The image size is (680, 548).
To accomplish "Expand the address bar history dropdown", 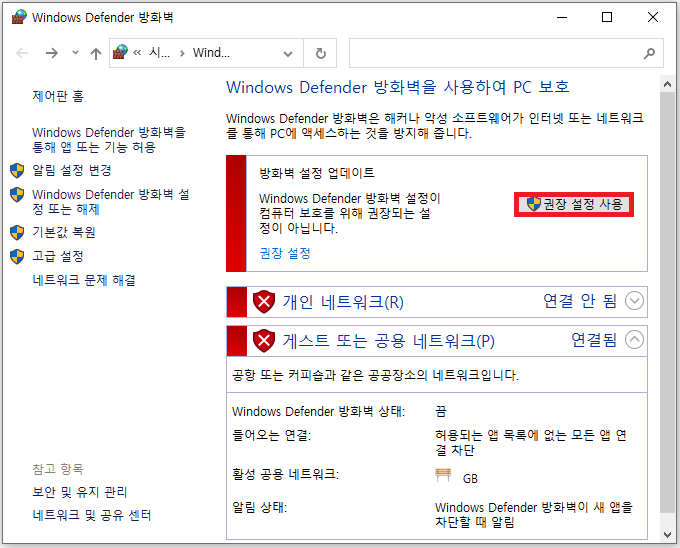I will click(288, 54).
